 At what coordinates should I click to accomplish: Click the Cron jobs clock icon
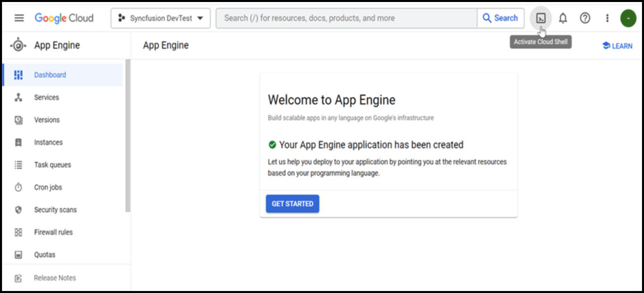(x=18, y=187)
